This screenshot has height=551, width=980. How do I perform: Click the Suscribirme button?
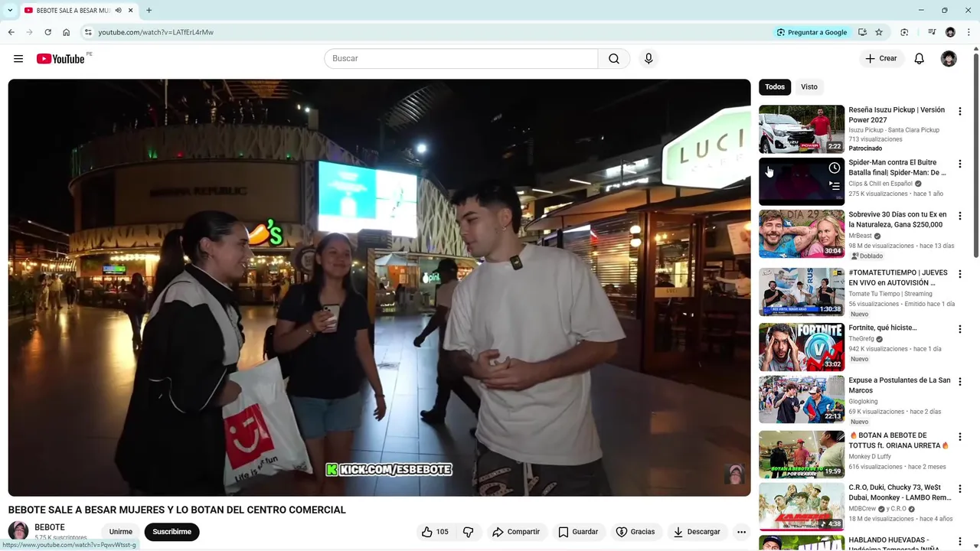coord(172,532)
